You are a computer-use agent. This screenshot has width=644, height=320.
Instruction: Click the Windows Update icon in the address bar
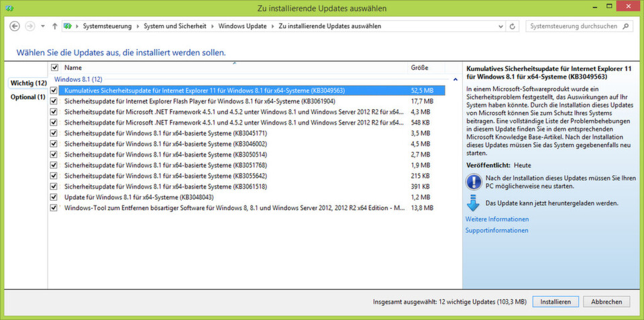68,26
